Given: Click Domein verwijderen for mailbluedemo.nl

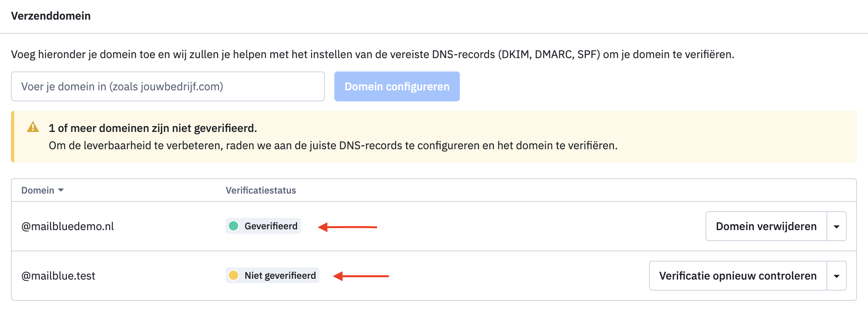Looking at the screenshot, I should click(x=766, y=226).
